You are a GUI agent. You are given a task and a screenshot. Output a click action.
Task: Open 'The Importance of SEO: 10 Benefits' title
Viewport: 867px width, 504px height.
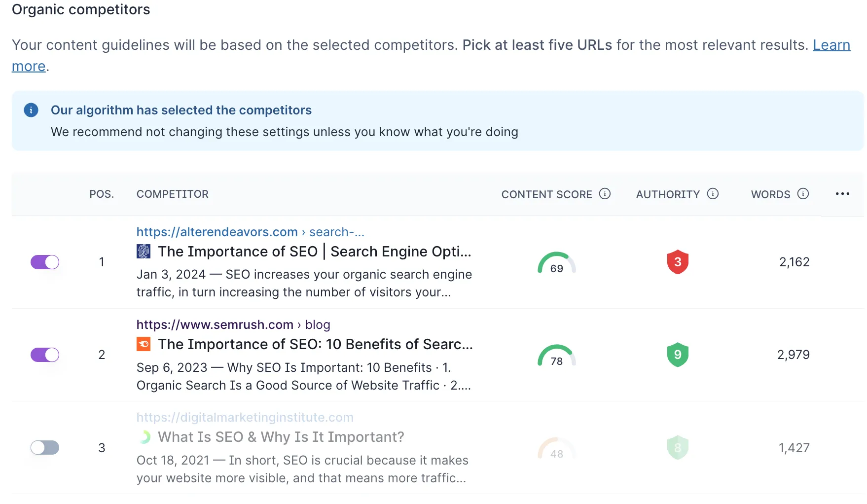tap(315, 344)
